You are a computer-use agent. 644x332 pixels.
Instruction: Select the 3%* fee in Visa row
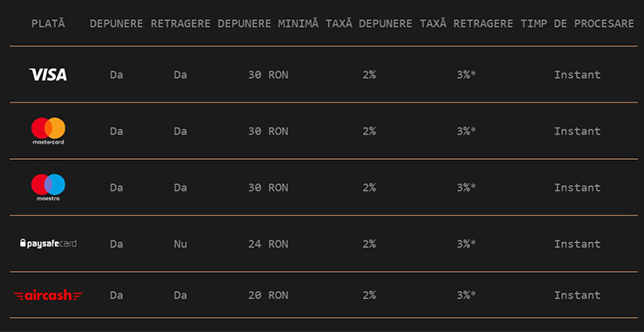pyautogui.click(x=466, y=75)
